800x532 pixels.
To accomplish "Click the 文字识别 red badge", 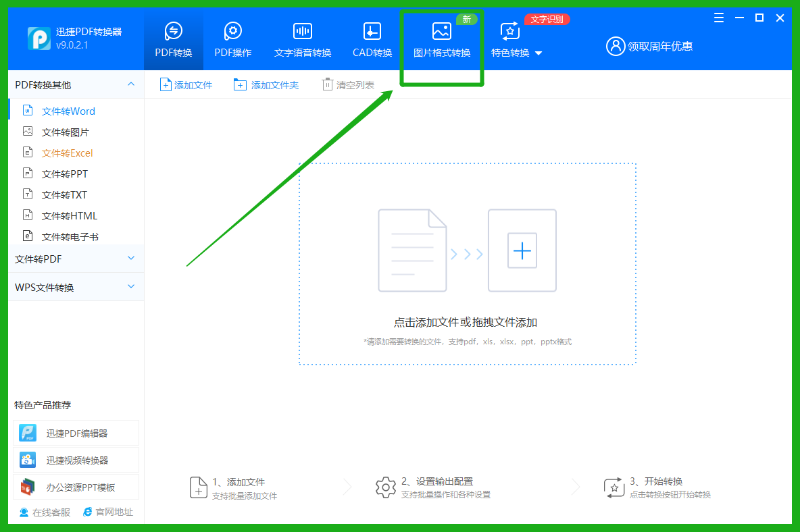I will pyautogui.click(x=547, y=20).
